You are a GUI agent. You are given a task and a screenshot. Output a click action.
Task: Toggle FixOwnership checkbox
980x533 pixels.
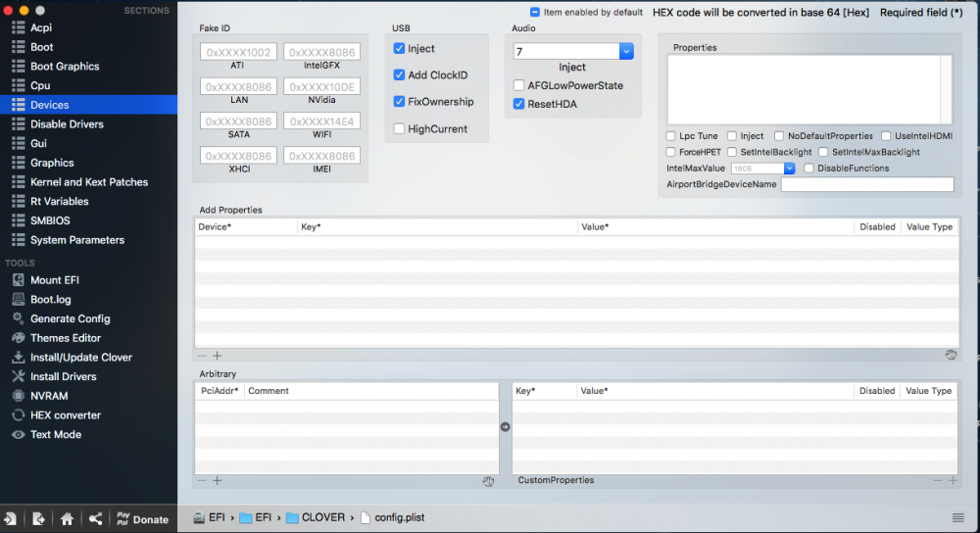399,101
